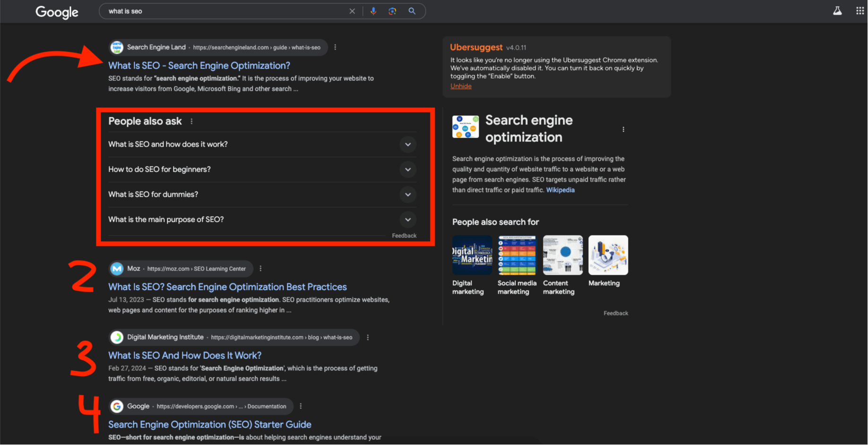Click Feedback under the knowledge panel

(x=616, y=313)
